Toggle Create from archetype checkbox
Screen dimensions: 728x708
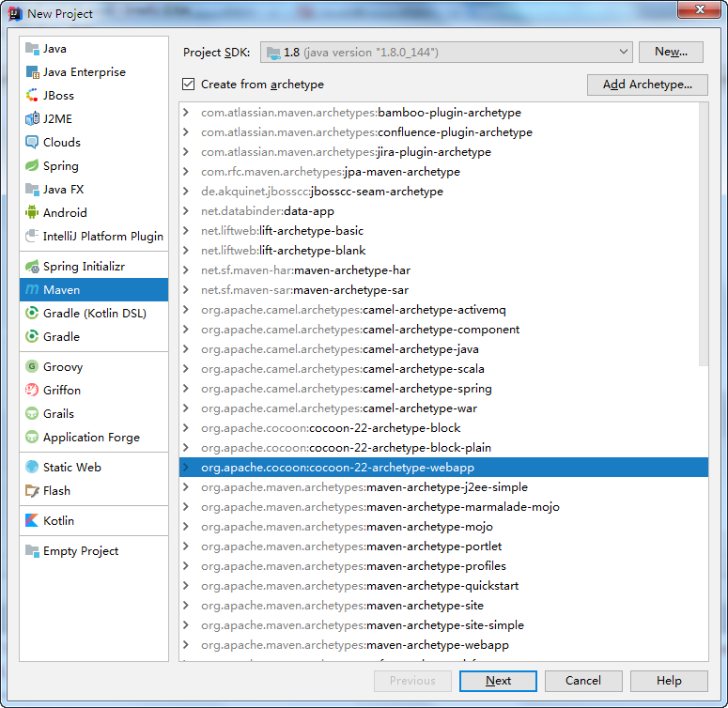coord(188,84)
